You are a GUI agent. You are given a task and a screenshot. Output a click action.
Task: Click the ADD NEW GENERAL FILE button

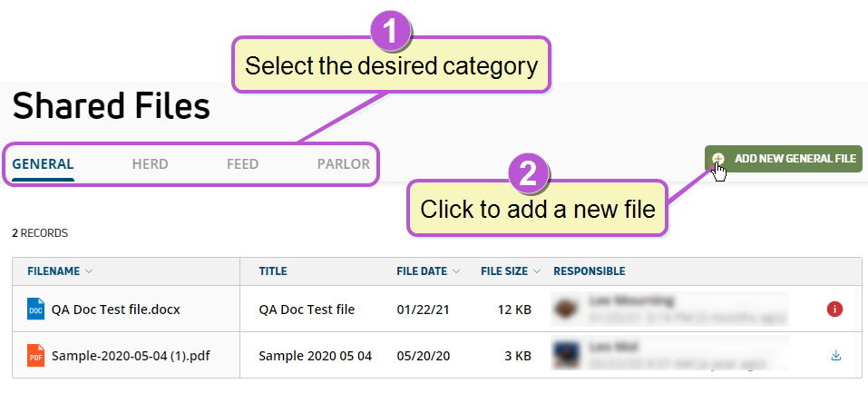[x=784, y=159]
